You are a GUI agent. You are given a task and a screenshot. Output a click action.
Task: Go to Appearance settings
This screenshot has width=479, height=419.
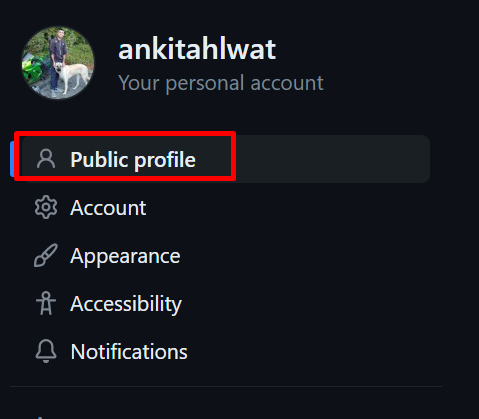click(x=125, y=256)
